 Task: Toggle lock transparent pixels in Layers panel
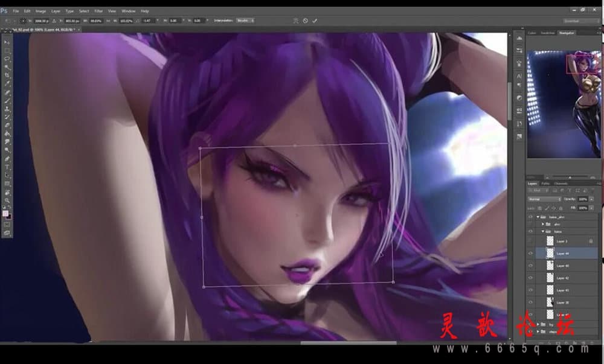tap(539, 208)
